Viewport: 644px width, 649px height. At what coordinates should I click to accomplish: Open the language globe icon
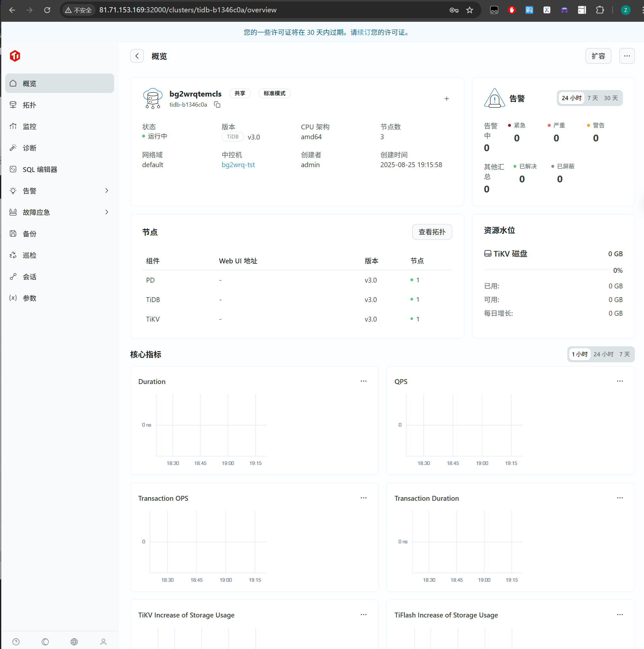74,642
